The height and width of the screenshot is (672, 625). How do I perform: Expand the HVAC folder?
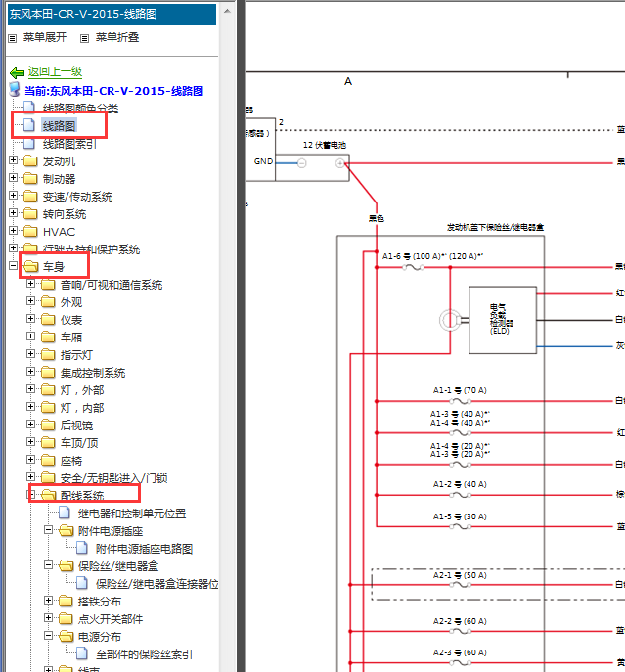(14, 230)
